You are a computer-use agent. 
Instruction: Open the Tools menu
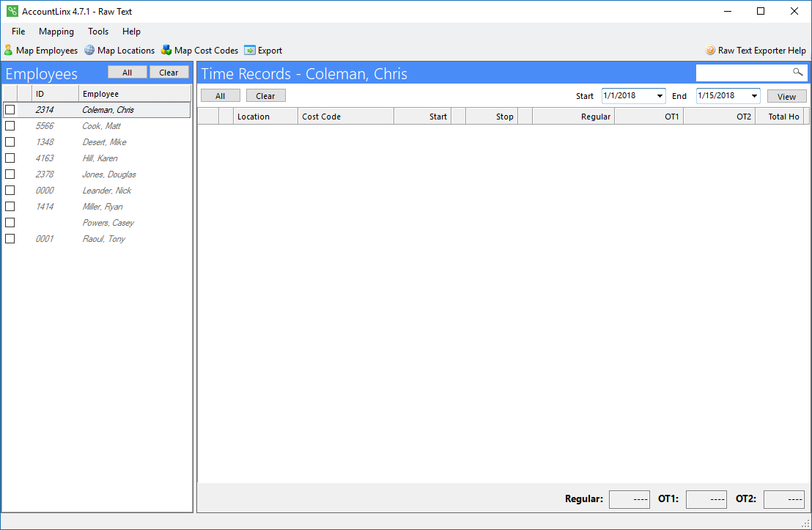point(98,32)
